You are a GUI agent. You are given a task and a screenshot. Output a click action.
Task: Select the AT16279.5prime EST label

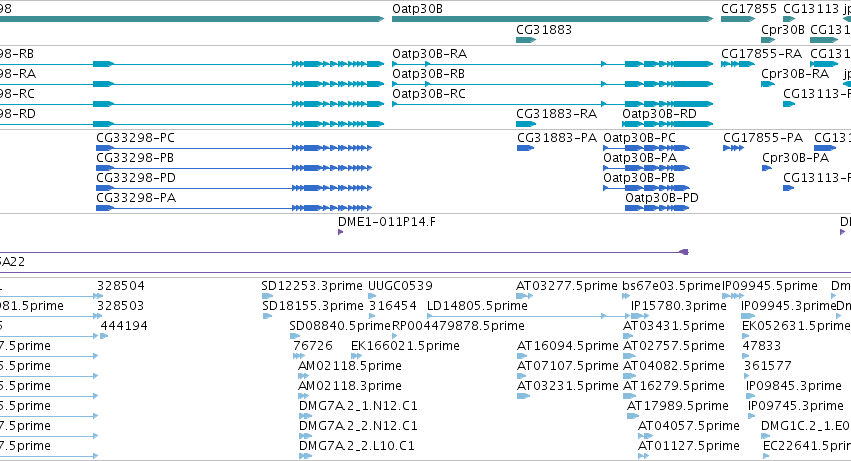point(674,387)
